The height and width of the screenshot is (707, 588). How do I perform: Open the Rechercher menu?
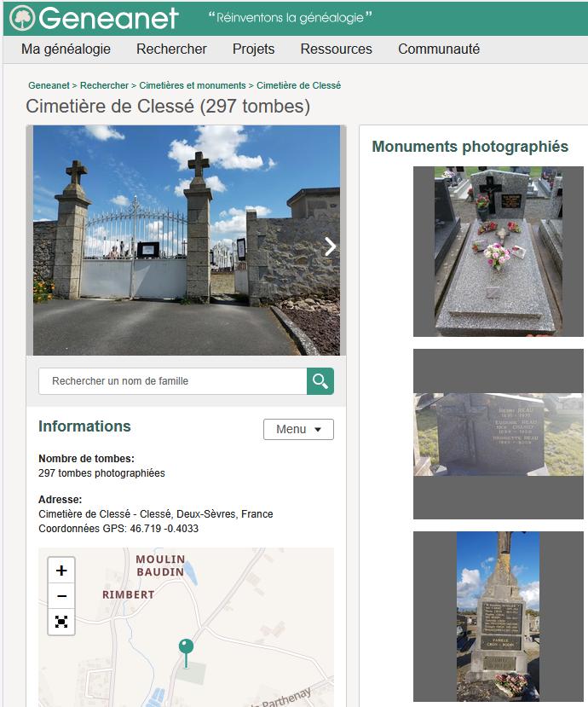[x=171, y=49]
